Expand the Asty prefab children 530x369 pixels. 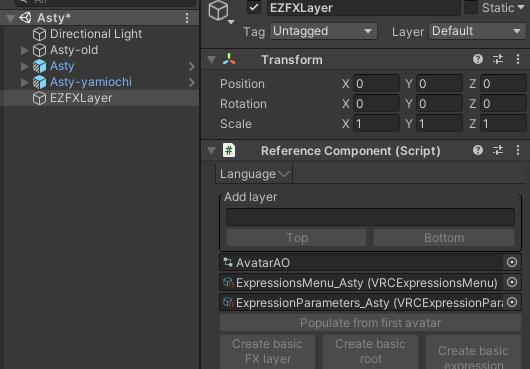(24, 66)
